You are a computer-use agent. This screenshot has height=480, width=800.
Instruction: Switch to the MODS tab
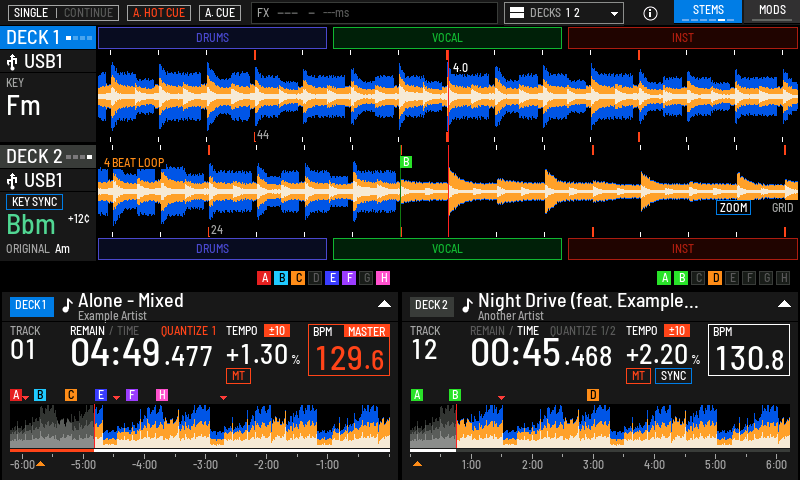772,11
